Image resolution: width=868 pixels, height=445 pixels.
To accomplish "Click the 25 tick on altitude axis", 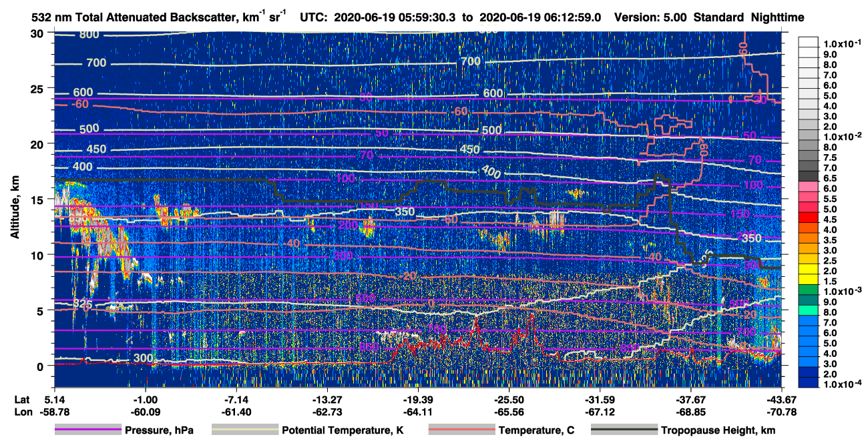I will tap(38, 88).
